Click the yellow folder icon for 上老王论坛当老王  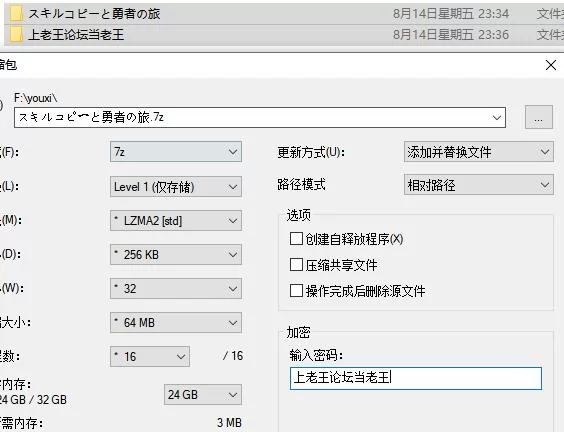point(16,35)
